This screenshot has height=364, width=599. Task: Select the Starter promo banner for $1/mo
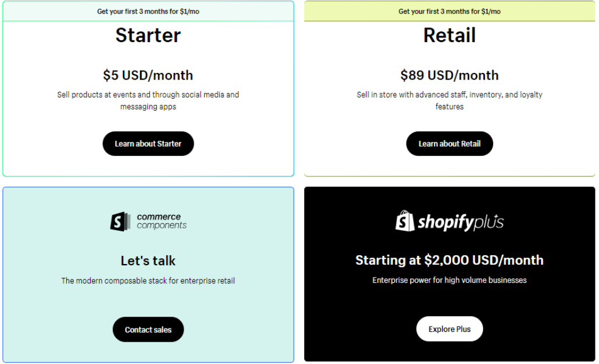point(148,12)
